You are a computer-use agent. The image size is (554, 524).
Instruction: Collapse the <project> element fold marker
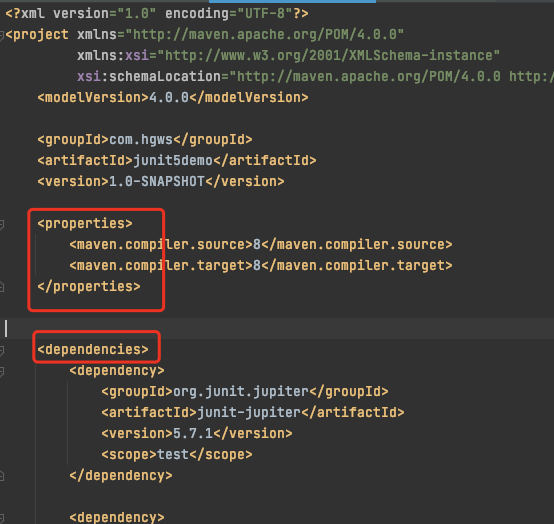[1, 35]
